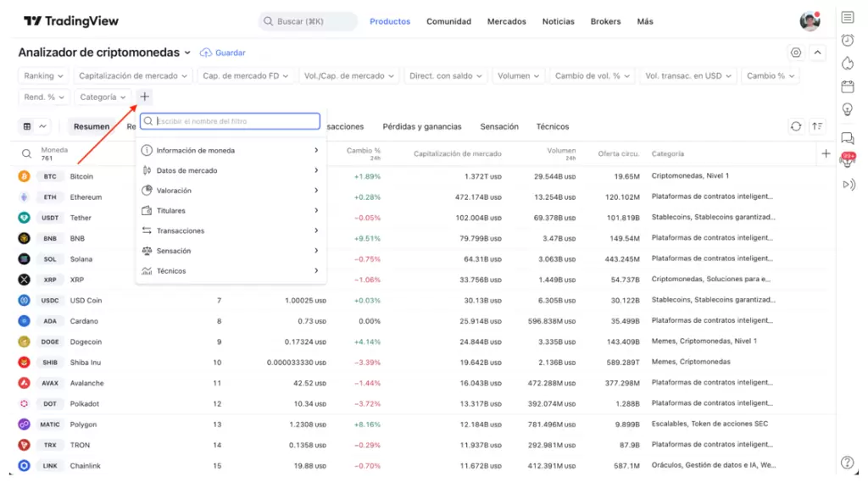Click the Chainlink coin icon
Screen dimensions: 868x488
click(x=24, y=466)
